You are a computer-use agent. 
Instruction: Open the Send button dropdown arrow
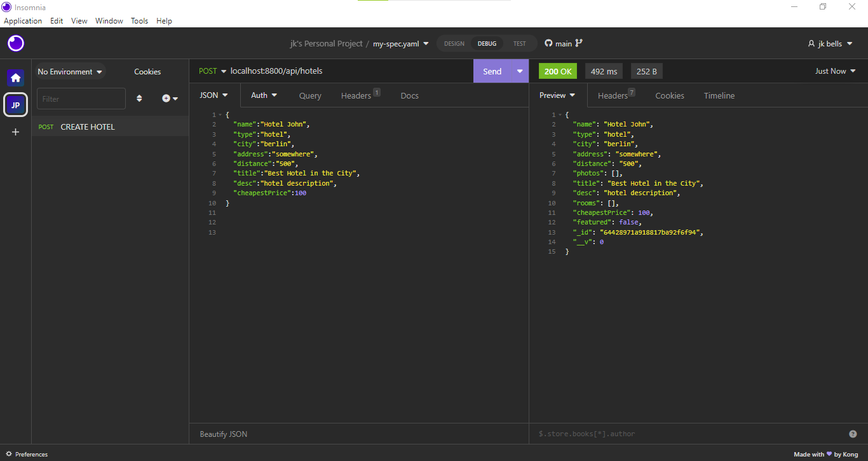tap(519, 71)
